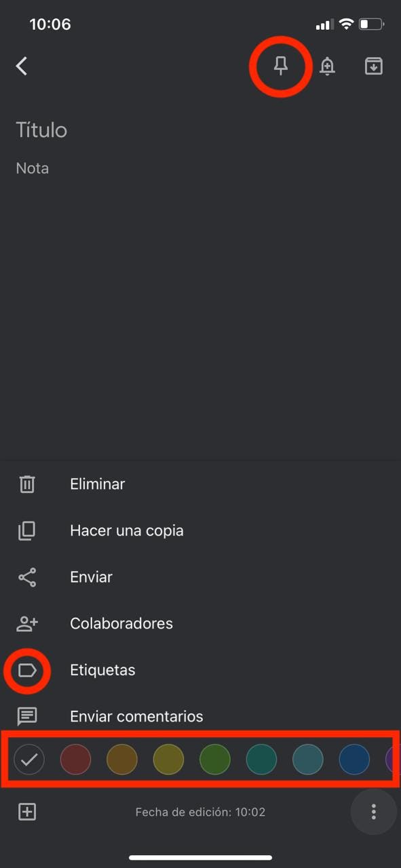The height and width of the screenshot is (868, 401).
Task: Select the dark red note color
Action: point(75,759)
